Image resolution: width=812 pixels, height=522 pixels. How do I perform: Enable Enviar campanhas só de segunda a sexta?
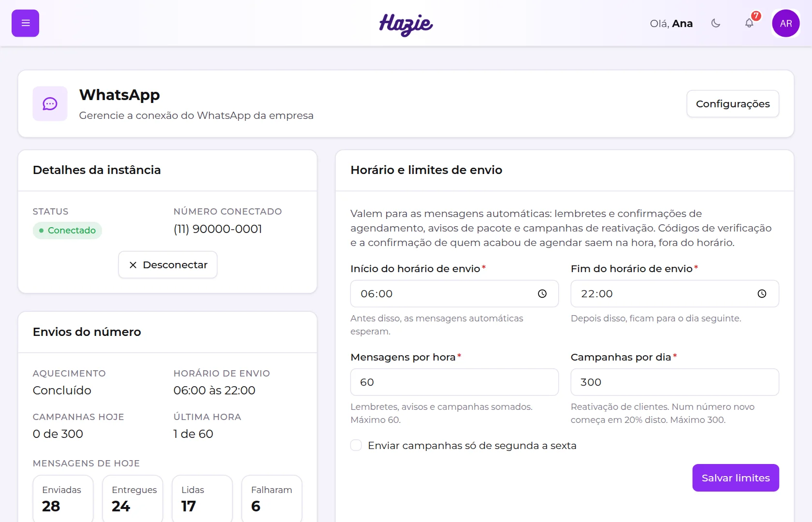pos(356,445)
